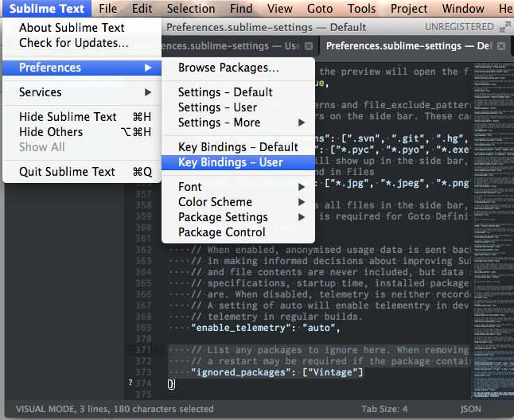Choose Hide Sublime Text
The image size is (514, 420).
coord(82,117)
